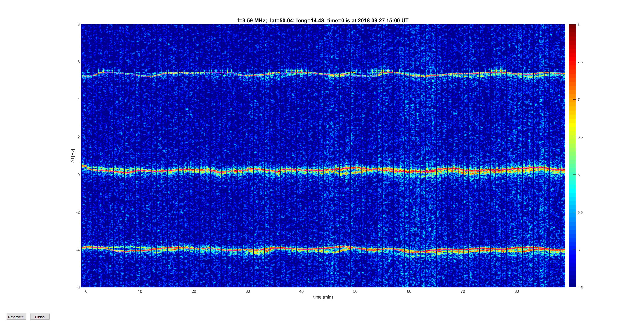Click the x-axis tick label 30
644x323 pixels.
(248, 291)
